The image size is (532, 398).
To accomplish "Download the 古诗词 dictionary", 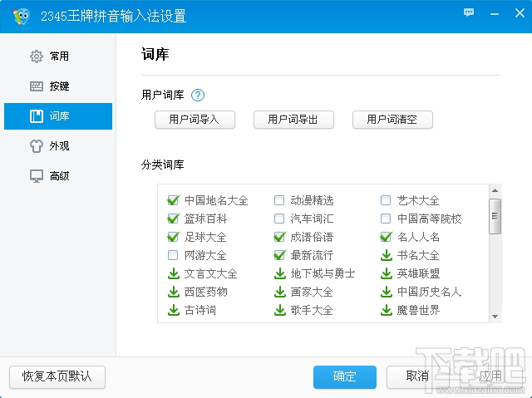I will [174, 310].
